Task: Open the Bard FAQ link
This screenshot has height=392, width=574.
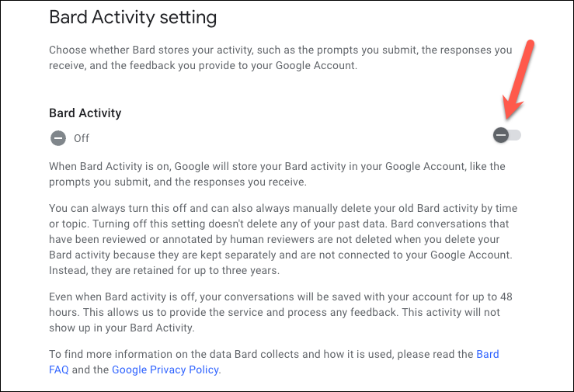Action: tap(274, 362)
